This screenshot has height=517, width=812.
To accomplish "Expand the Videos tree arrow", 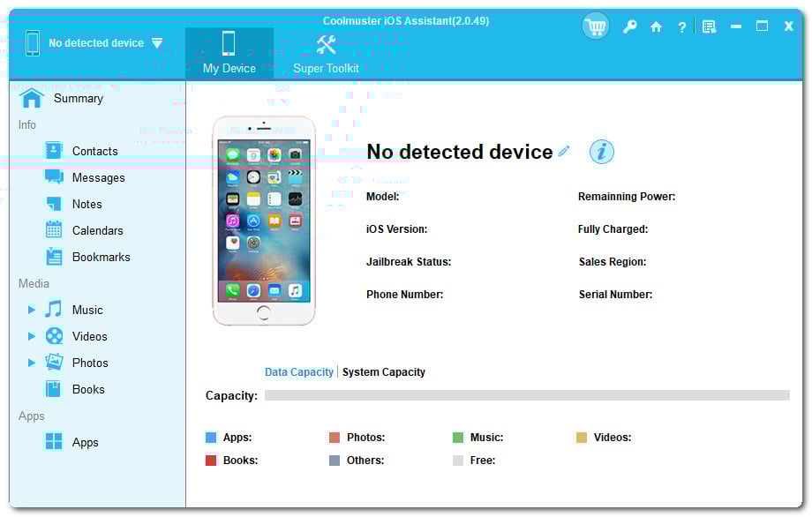I will 32,336.
